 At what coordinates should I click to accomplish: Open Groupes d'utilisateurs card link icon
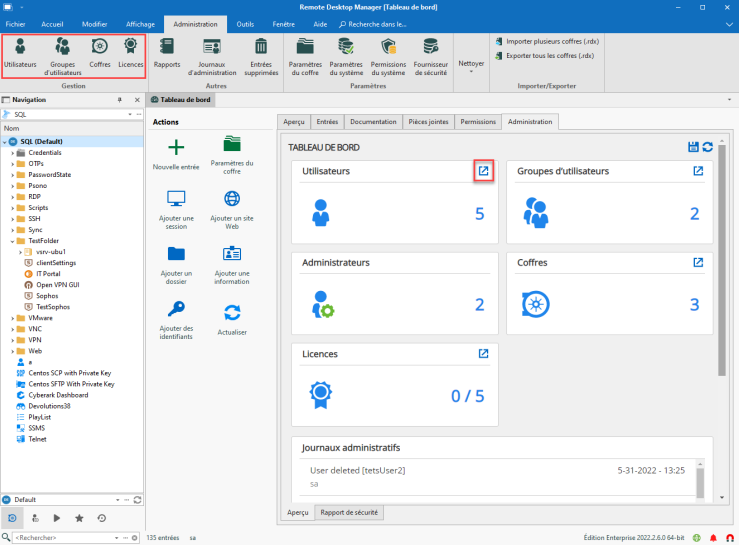[x=698, y=171]
